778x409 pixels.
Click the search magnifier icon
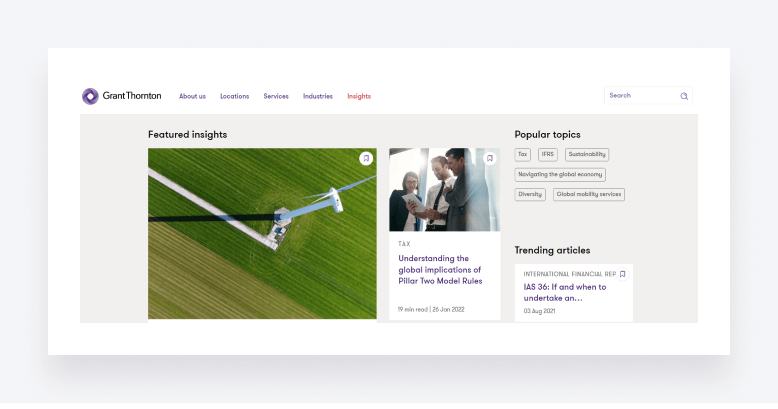coord(684,96)
